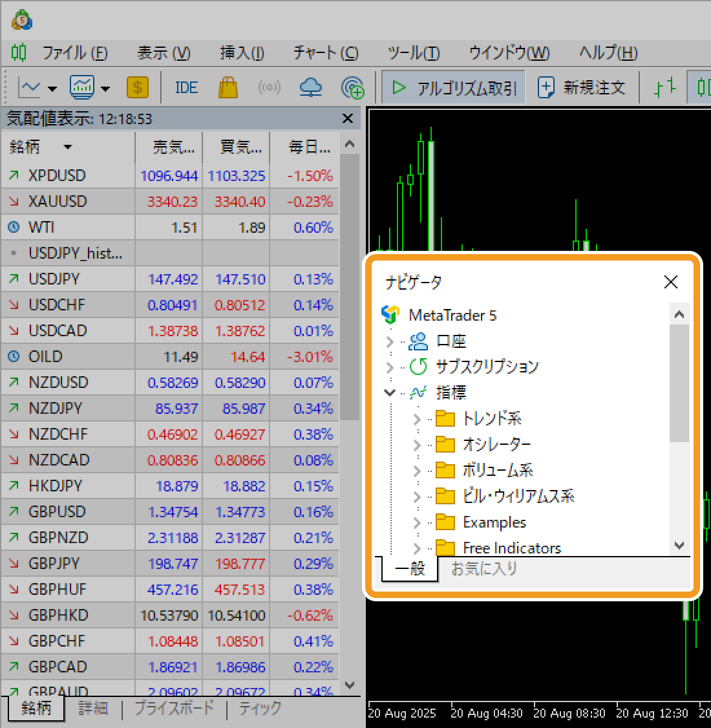
Task: Click the signals broadcast icon
Action: [269, 87]
